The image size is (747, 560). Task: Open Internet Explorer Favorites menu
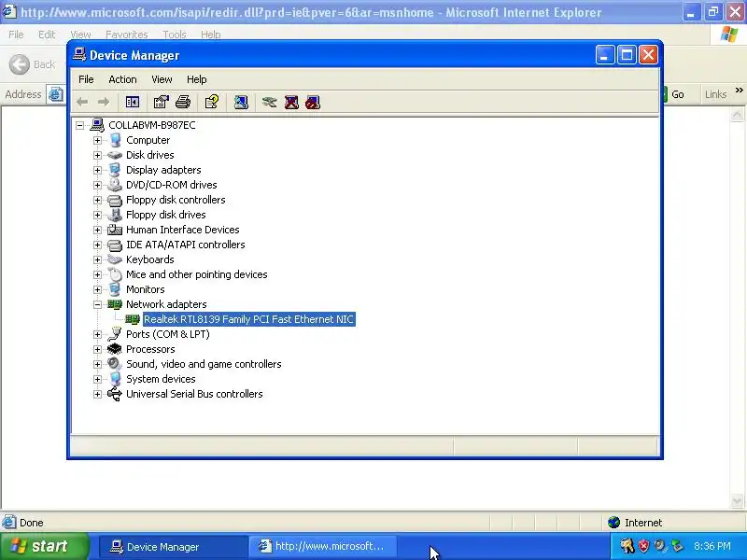127,35
